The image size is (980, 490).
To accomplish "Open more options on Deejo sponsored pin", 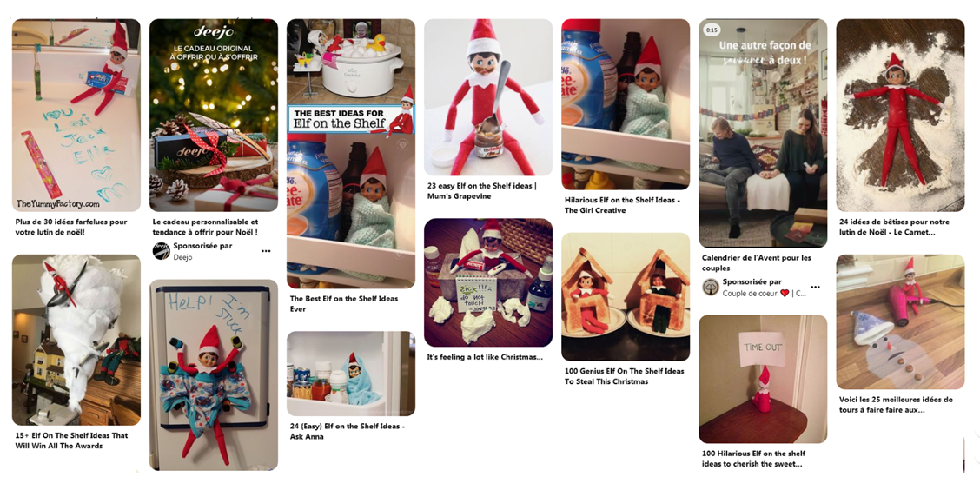I will pyautogui.click(x=266, y=251).
